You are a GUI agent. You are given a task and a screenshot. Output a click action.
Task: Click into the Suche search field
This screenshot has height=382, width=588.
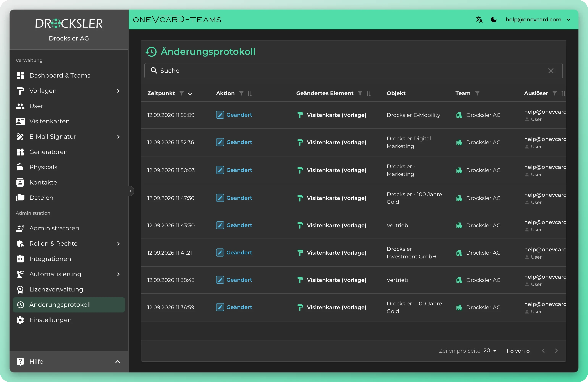[x=353, y=71]
